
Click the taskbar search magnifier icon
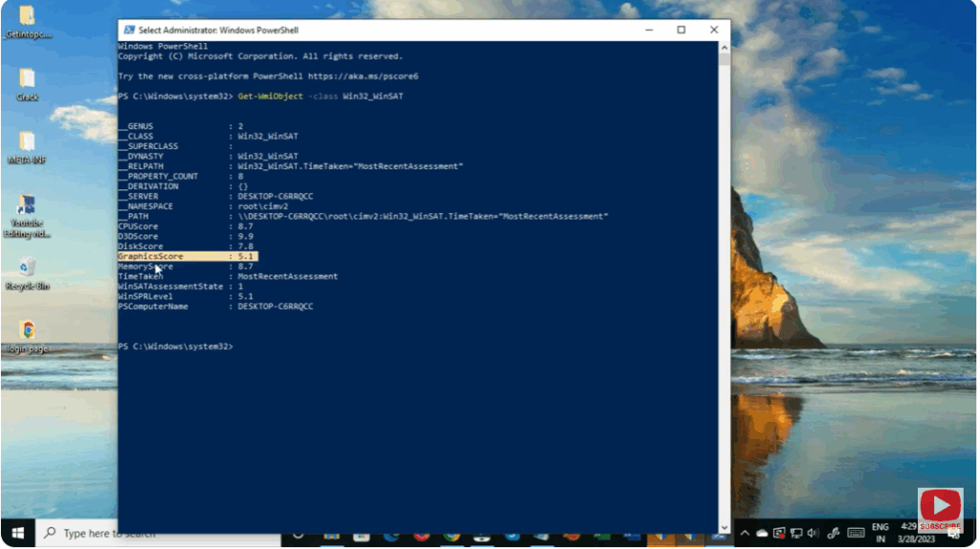(x=50, y=533)
